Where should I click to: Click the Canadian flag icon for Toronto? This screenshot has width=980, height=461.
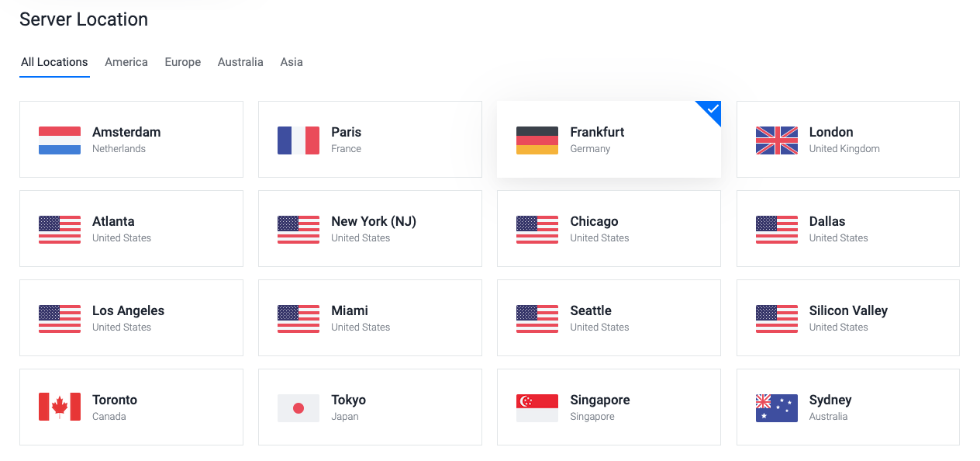tap(60, 407)
